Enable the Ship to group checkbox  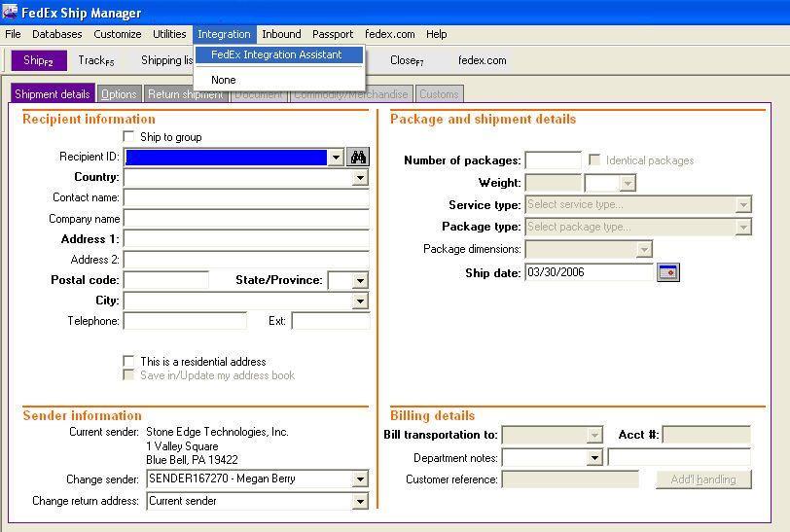point(129,137)
